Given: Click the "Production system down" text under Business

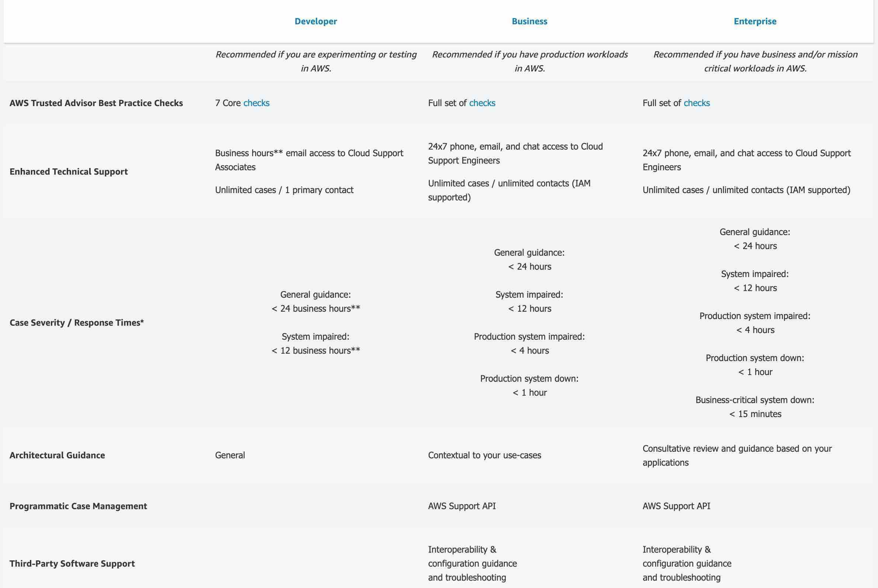Looking at the screenshot, I should pos(529,379).
